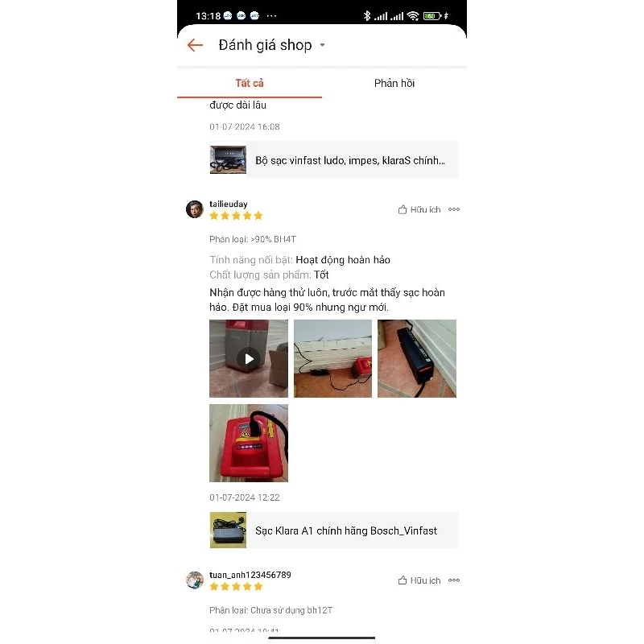This screenshot has width=644, height=644.
Task: View photo of charger plugged near wall
Action: [x=332, y=358]
